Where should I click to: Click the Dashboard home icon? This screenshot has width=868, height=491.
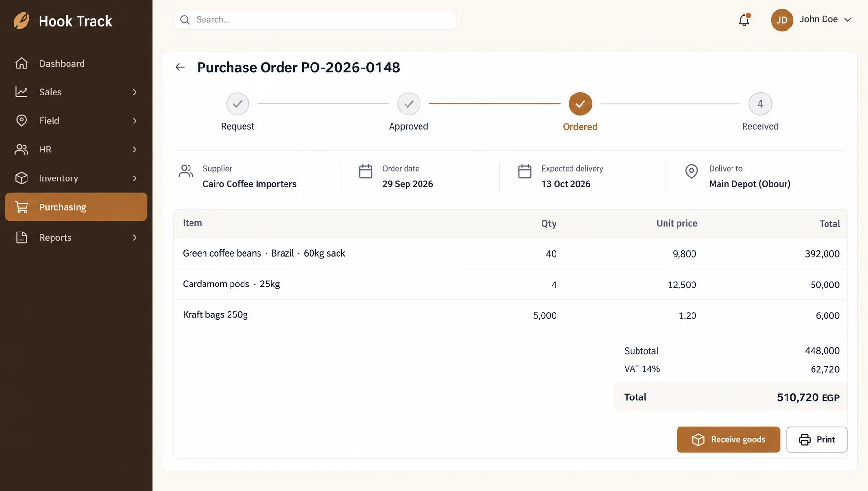tap(22, 63)
